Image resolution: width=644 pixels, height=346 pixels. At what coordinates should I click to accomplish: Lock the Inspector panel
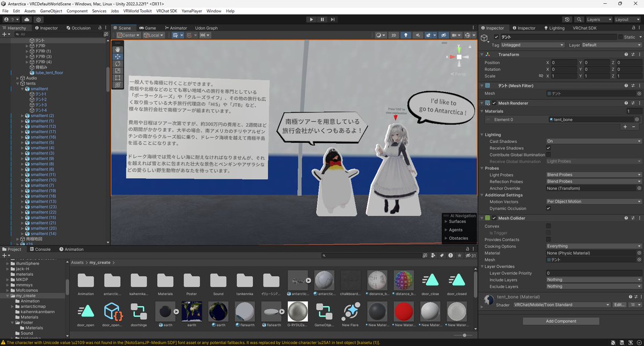632,28
